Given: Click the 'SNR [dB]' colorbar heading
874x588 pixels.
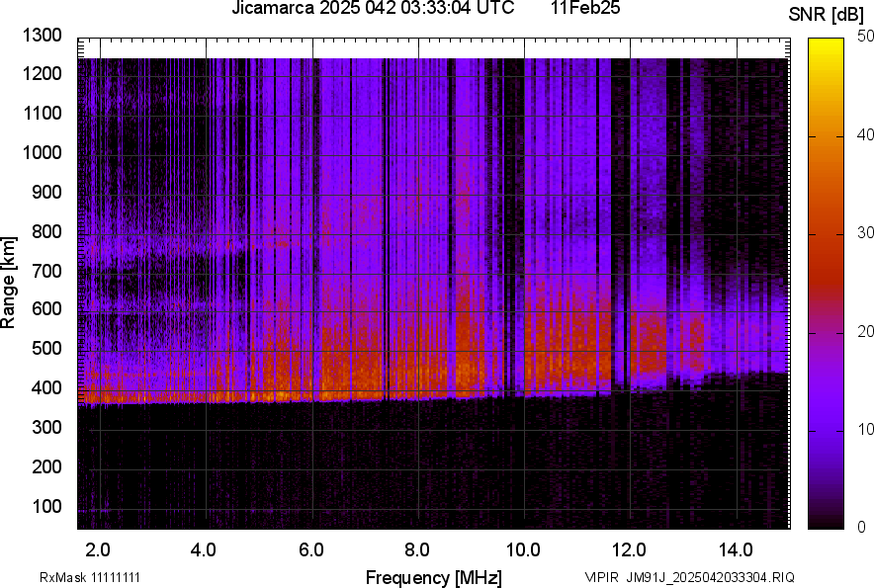Looking at the screenshot, I should 826,14.
